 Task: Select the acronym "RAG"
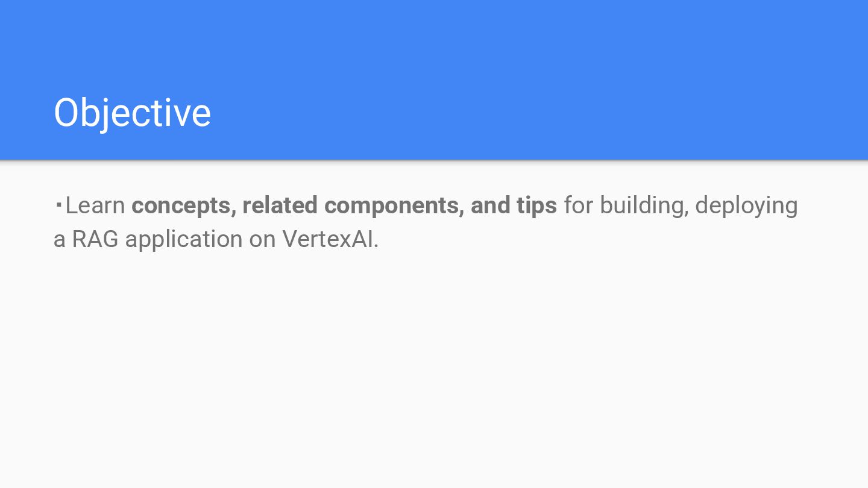tap(95, 239)
